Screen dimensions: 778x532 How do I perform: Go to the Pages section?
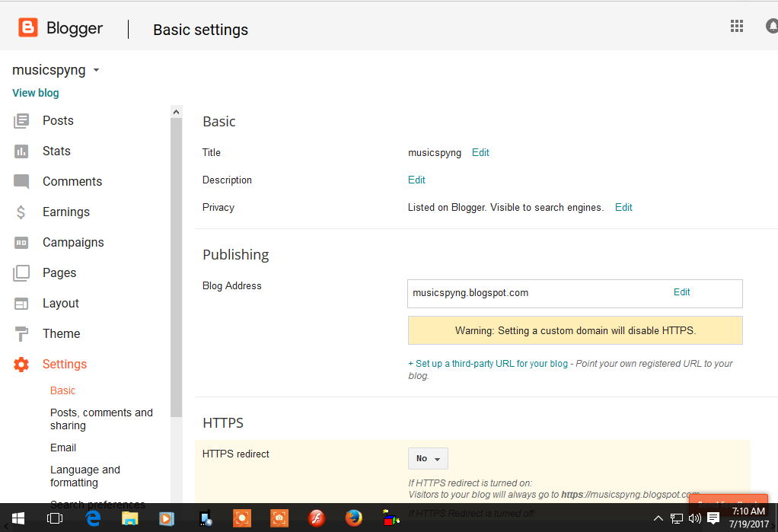[59, 273]
